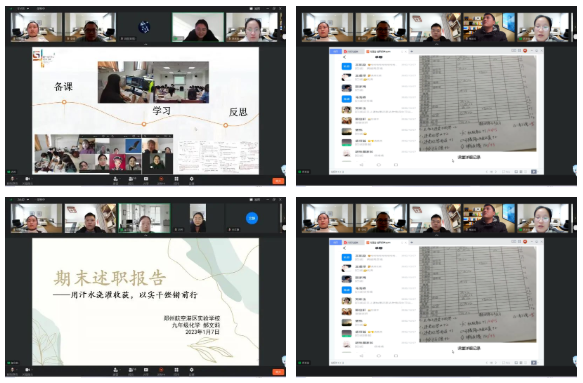Open settings gear in top-left meeting toolbar
583x383 pixels.
(x=191, y=179)
